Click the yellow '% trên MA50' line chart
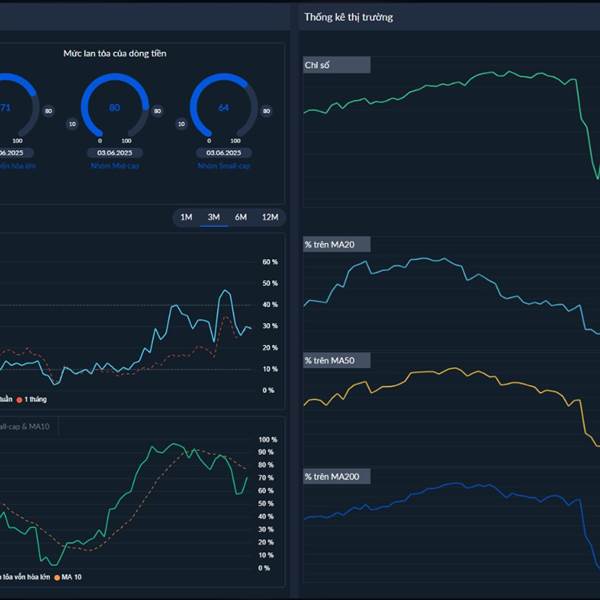The height and width of the screenshot is (600, 600). pyautogui.click(x=452, y=408)
